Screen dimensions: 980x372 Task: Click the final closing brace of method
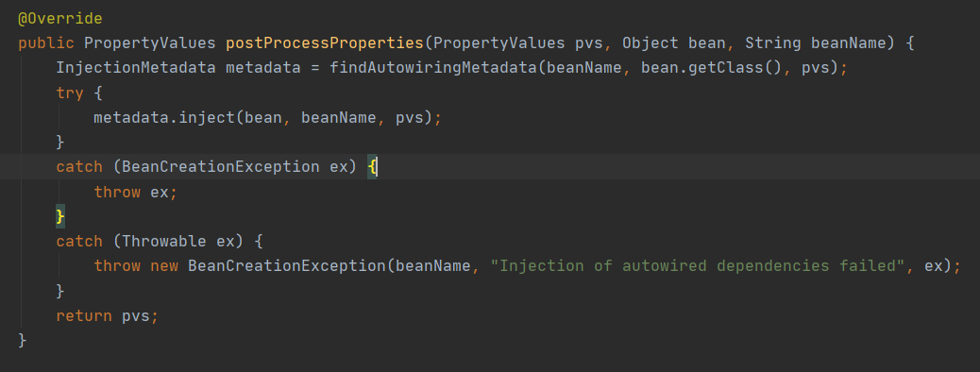click(x=23, y=340)
